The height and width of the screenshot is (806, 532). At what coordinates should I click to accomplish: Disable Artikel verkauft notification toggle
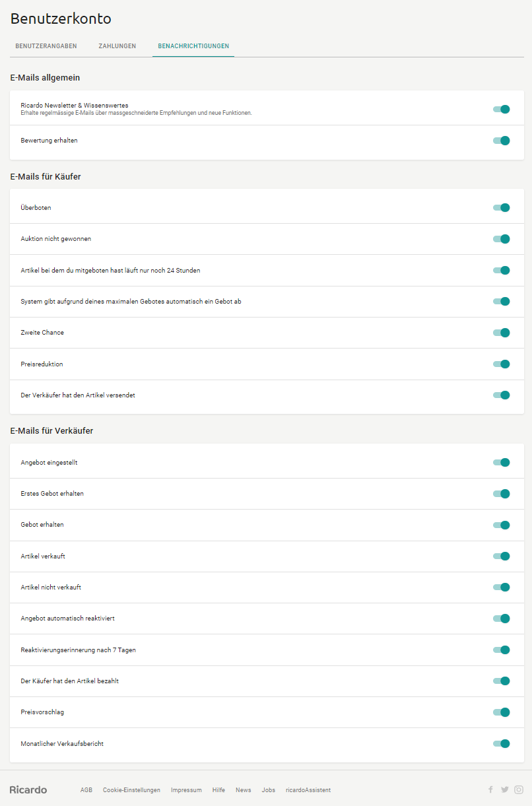(502, 556)
